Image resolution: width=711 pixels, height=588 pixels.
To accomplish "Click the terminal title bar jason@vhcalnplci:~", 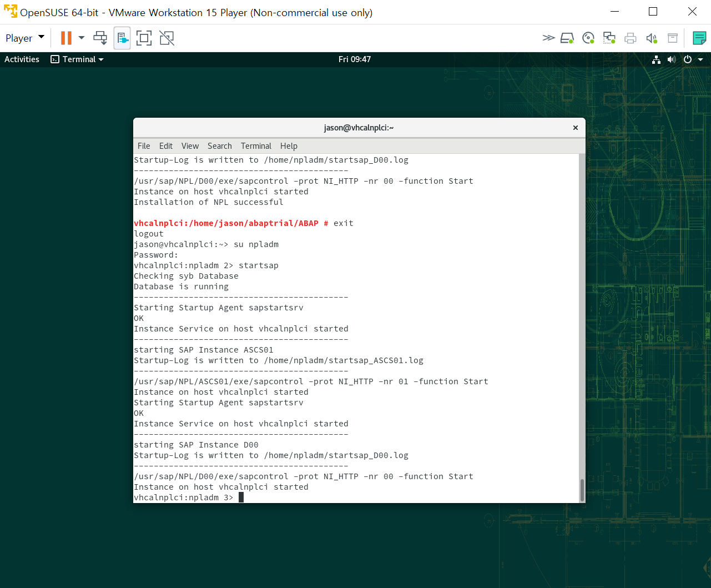I will 359,128.
